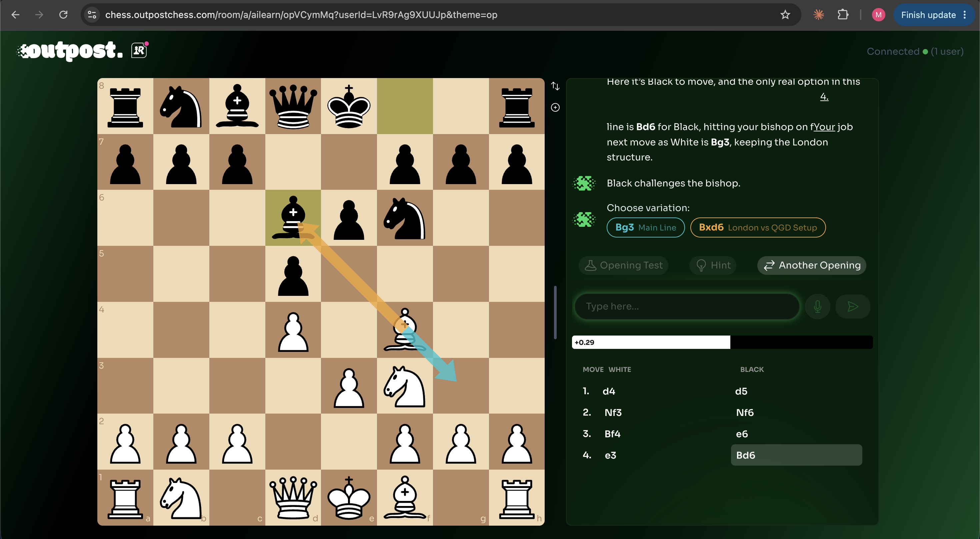This screenshot has height=539, width=980.
Task: View site information icon in address bar
Action: (92, 15)
